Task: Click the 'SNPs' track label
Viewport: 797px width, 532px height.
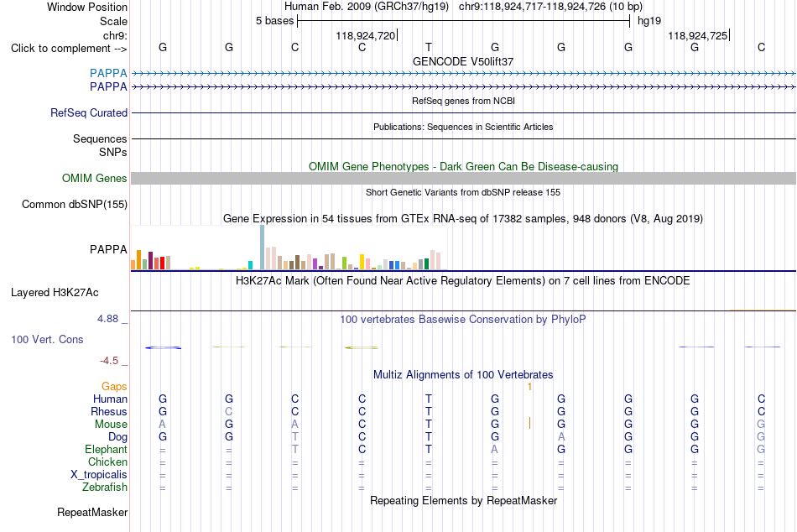Action: pyautogui.click(x=113, y=152)
